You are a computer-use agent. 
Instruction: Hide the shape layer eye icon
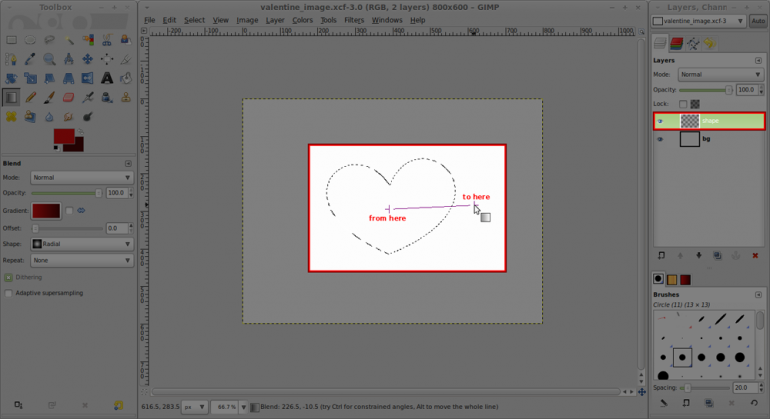point(660,121)
